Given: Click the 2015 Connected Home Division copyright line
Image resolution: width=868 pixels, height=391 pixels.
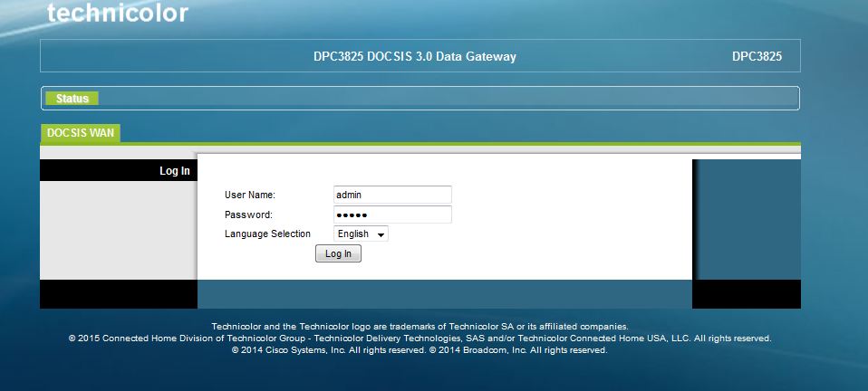Looking at the screenshot, I should click(420, 338).
